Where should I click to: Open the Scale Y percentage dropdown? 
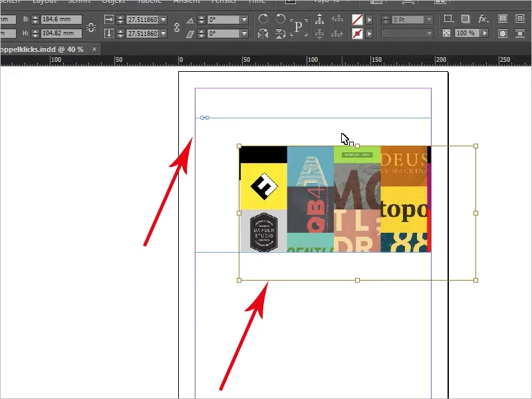point(163,34)
